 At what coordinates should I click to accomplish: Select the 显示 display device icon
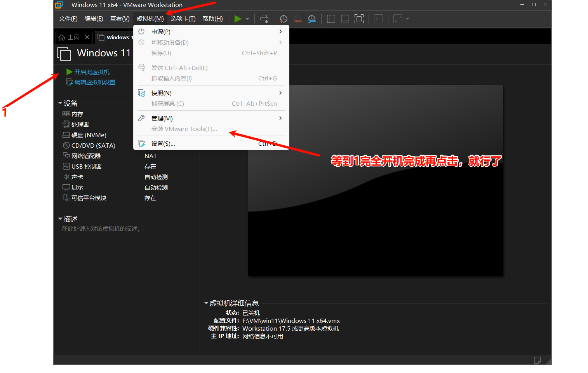(x=66, y=187)
